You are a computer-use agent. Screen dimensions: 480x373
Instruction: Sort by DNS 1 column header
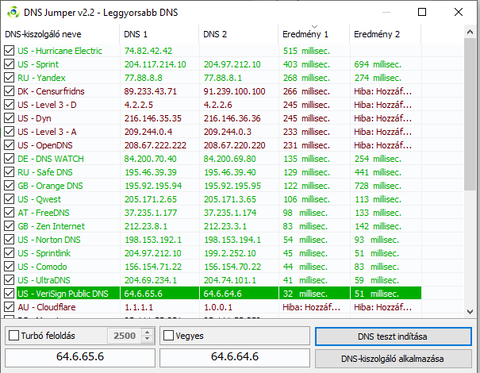159,34
